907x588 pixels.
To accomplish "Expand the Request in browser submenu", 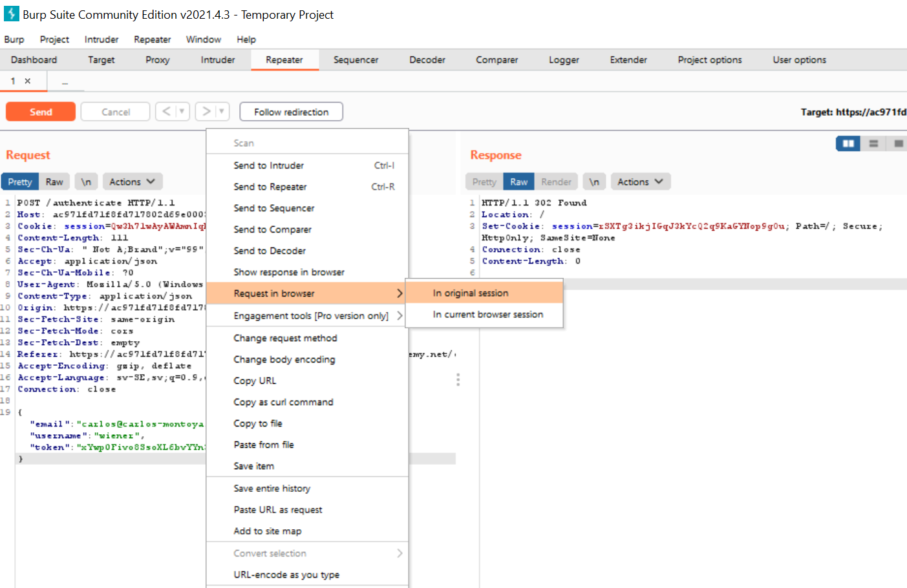I will (x=307, y=293).
